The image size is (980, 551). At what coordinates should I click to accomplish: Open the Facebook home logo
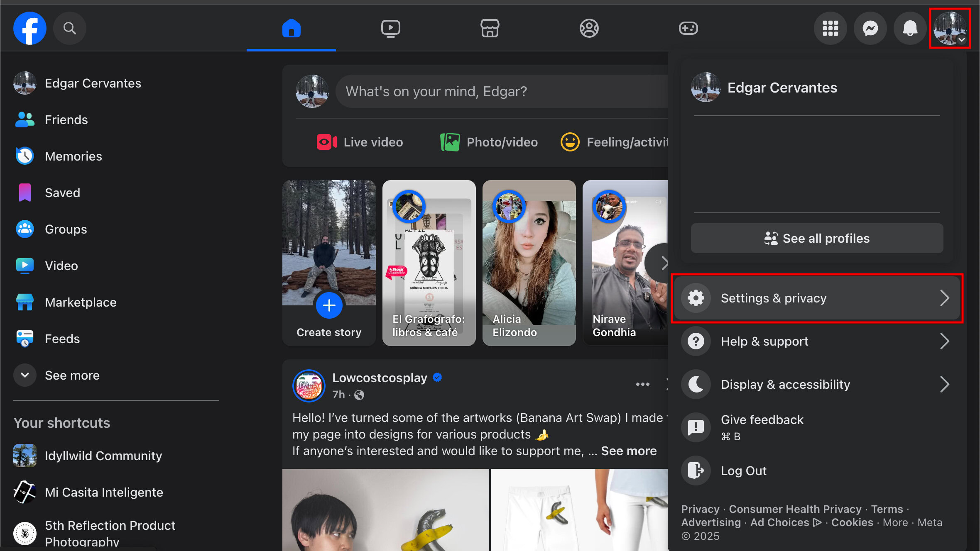tap(29, 28)
